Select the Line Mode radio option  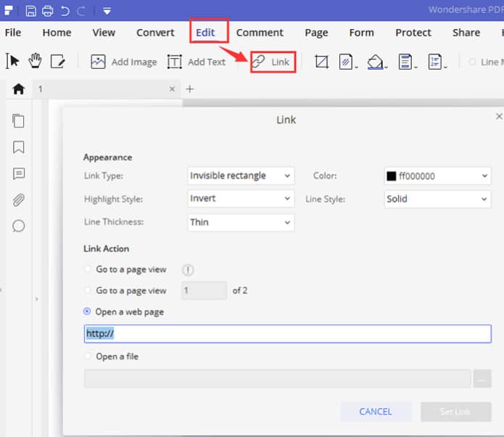[473, 62]
